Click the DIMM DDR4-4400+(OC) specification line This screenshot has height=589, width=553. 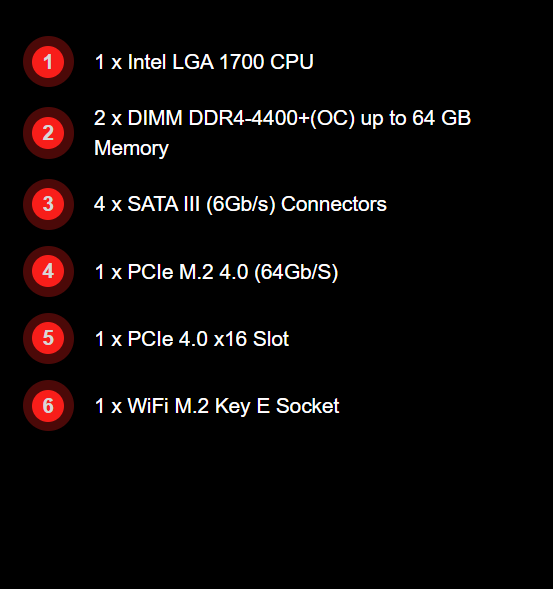click(x=282, y=118)
